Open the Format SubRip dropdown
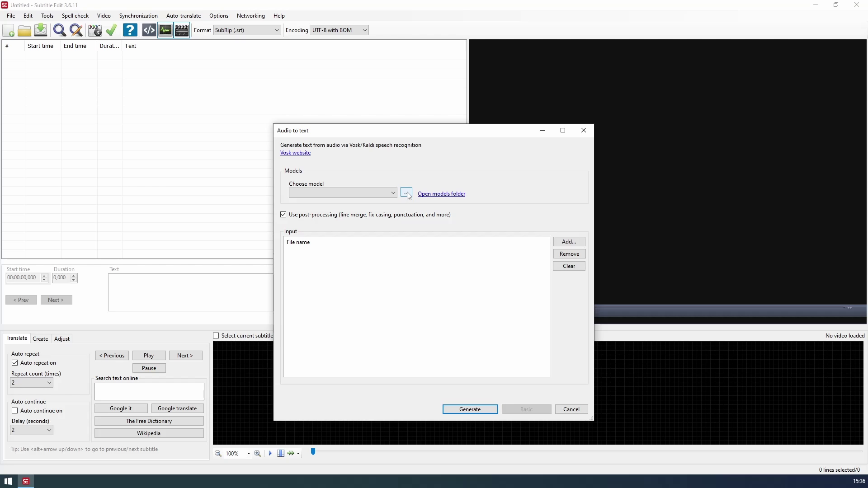The width and height of the screenshot is (868, 488). (x=277, y=30)
